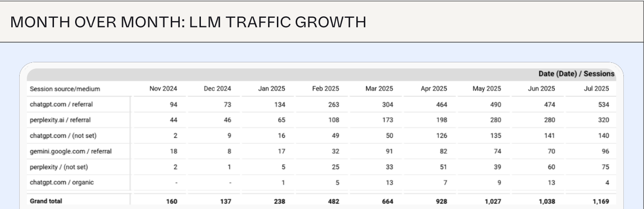Click the 'chatgpt.com / referral' row label

[x=61, y=104]
